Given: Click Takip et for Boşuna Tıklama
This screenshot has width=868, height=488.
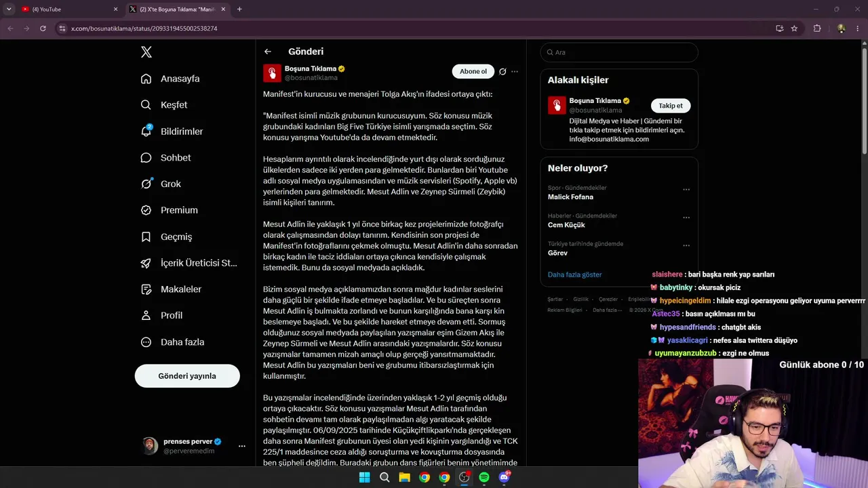Looking at the screenshot, I should (x=671, y=106).
